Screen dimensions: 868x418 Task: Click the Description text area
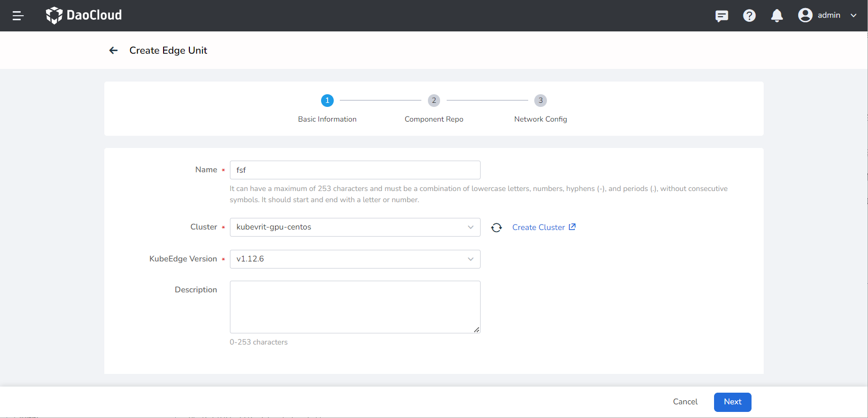(x=355, y=307)
